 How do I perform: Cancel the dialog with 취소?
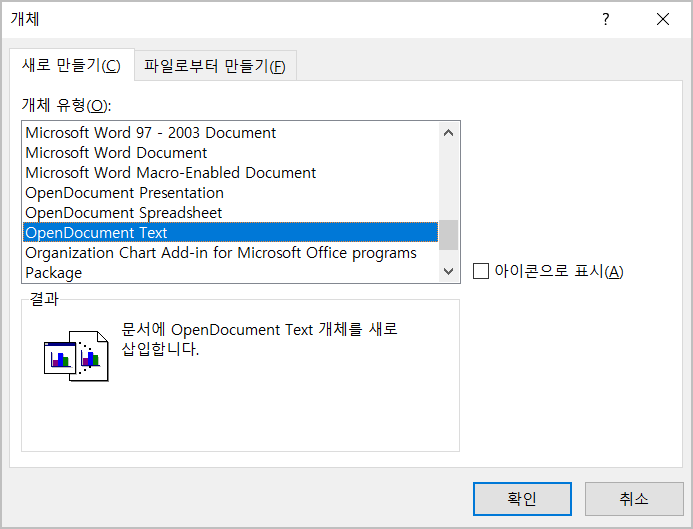click(634, 499)
